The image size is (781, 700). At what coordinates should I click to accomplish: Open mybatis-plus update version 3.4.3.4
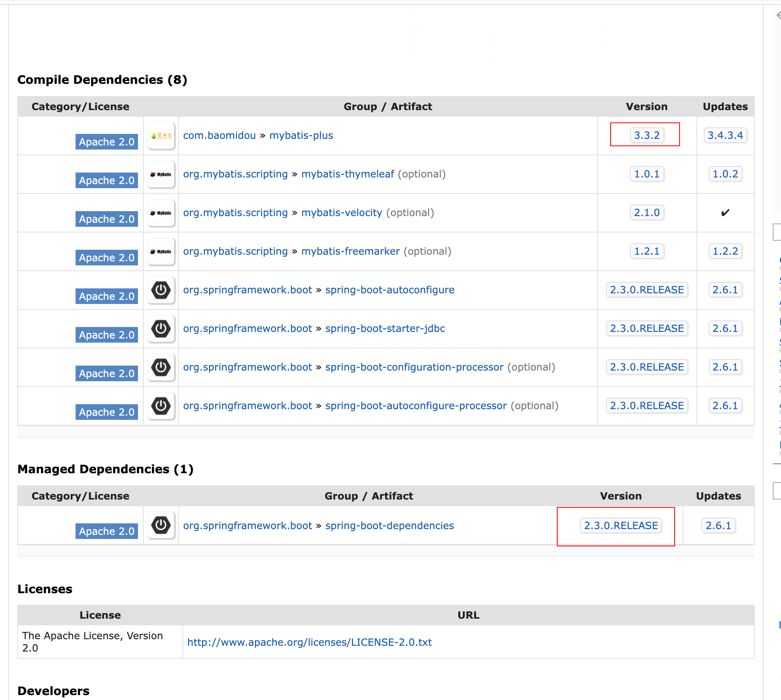click(x=725, y=135)
